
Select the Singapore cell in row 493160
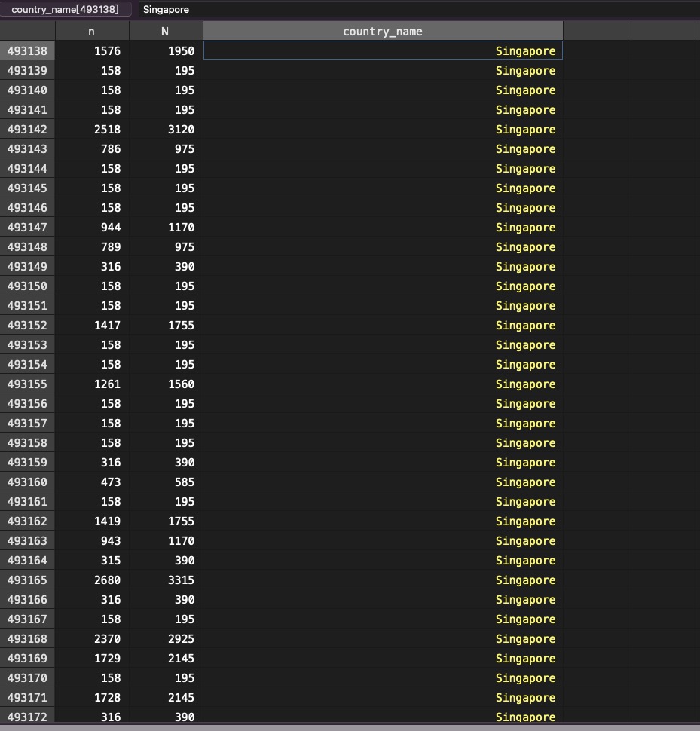click(x=525, y=482)
